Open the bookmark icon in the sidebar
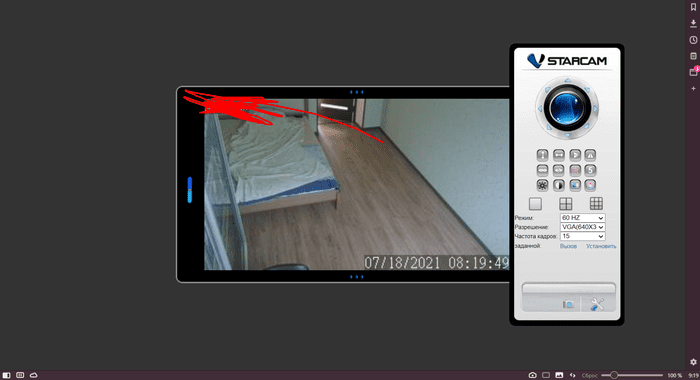This screenshot has width=700, height=380. pyautogui.click(x=693, y=7)
